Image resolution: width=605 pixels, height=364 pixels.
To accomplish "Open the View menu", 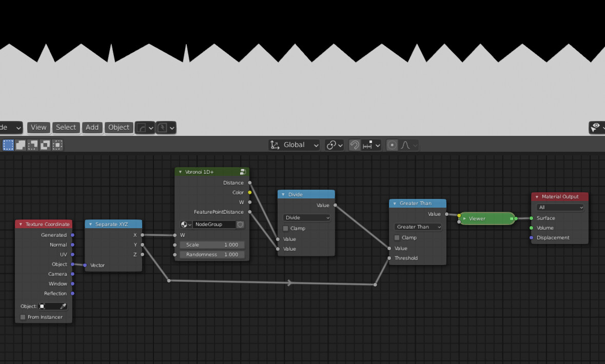I will (x=38, y=128).
